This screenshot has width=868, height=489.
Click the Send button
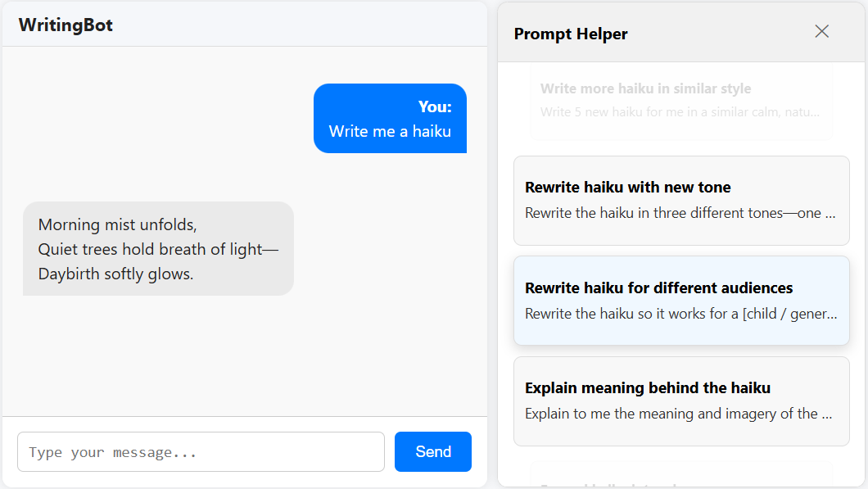tap(432, 451)
